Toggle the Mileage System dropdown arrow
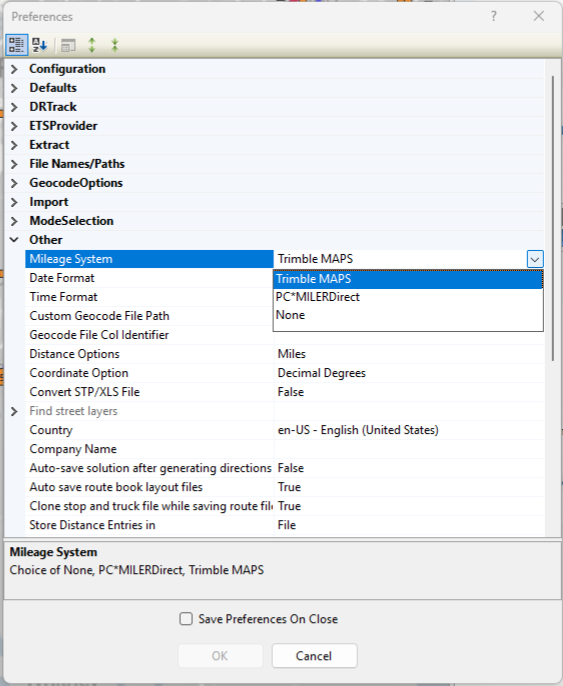563x686 pixels. [535, 259]
